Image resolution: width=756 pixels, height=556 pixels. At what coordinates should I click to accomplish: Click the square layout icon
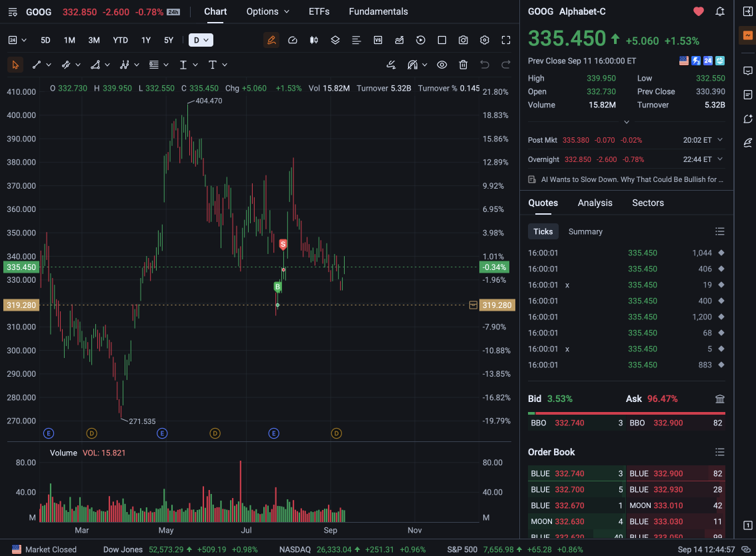coord(441,40)
